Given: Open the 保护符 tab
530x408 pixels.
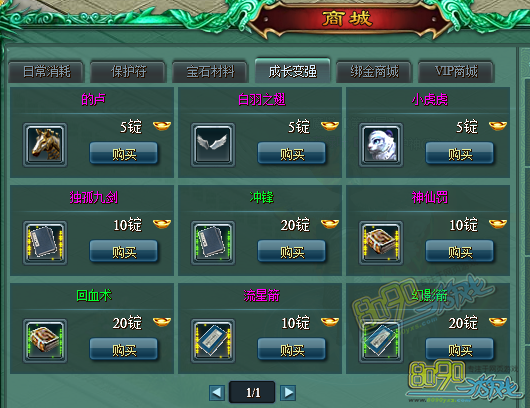Looking at the screenshot, I should tap(128, 72).
